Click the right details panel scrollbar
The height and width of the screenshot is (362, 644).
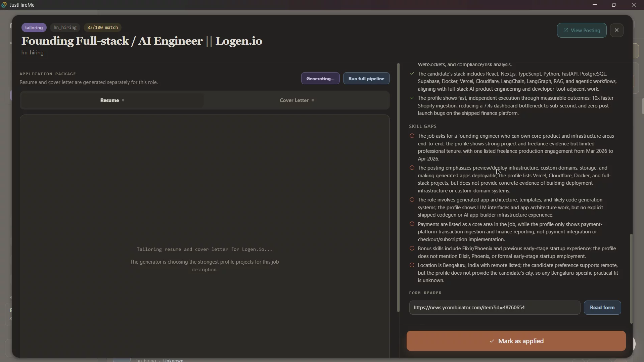pos(631,279)
